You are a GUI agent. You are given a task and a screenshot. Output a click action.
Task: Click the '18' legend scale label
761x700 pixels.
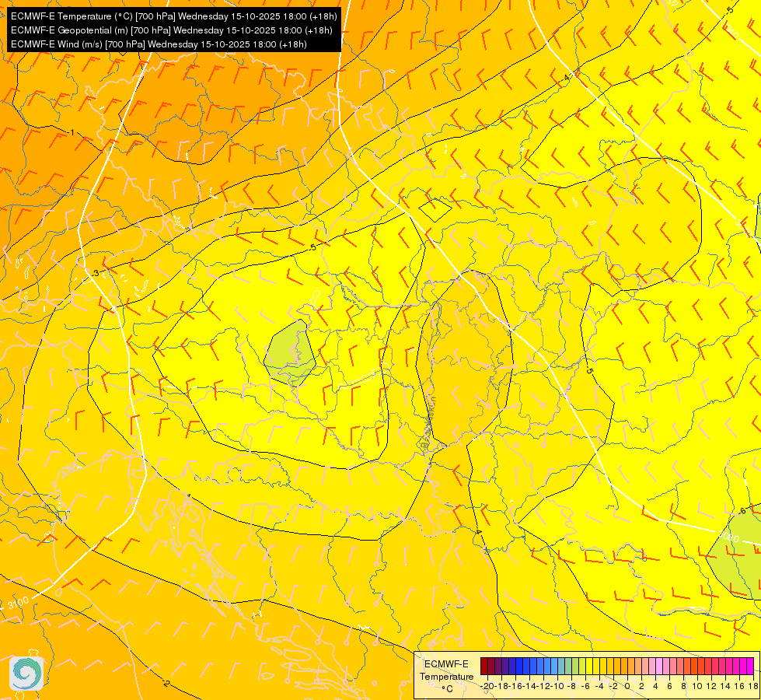click(x=753, y=686)
